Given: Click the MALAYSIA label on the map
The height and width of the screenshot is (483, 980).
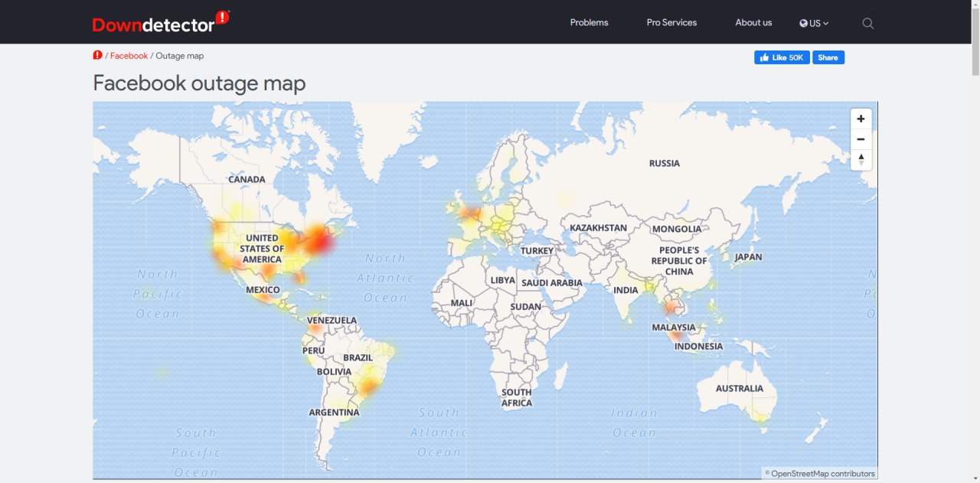Looking at the screenshot, I should [x=674, y=328].
